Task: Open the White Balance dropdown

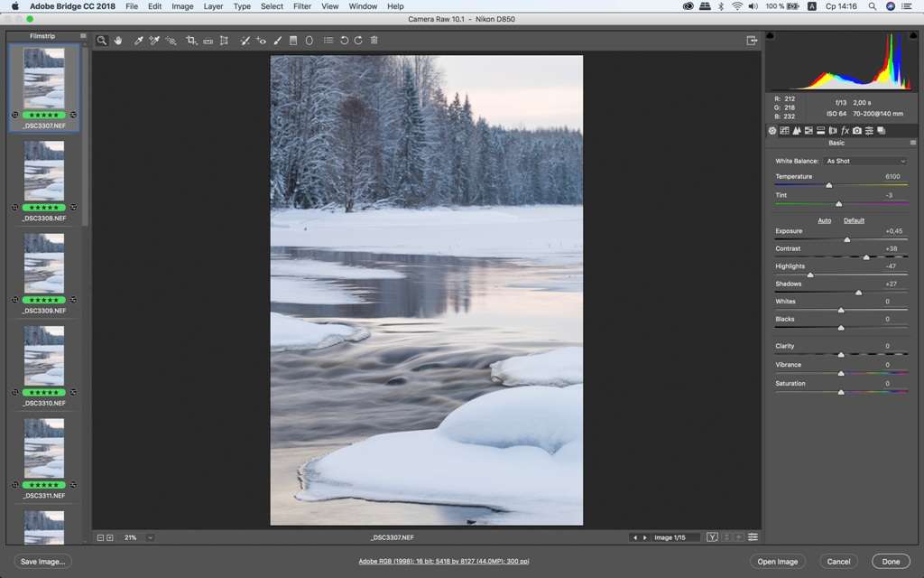Action: pyautogui.click(x=864, y=161)
